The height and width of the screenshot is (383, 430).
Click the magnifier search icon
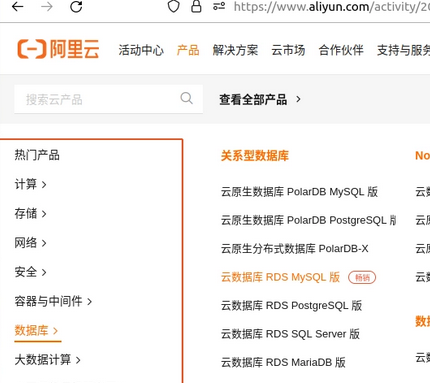[187, 98]
